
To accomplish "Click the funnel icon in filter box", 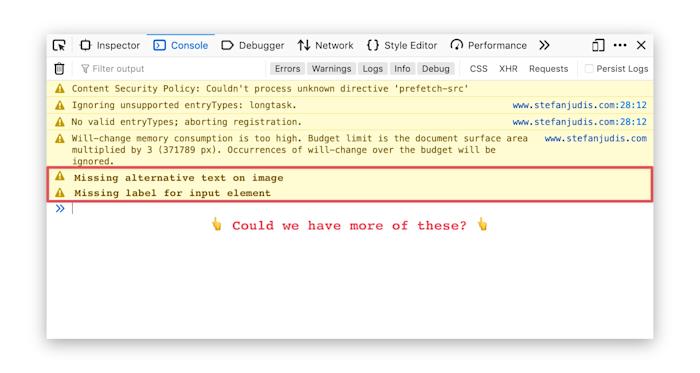I will (85, 69).
